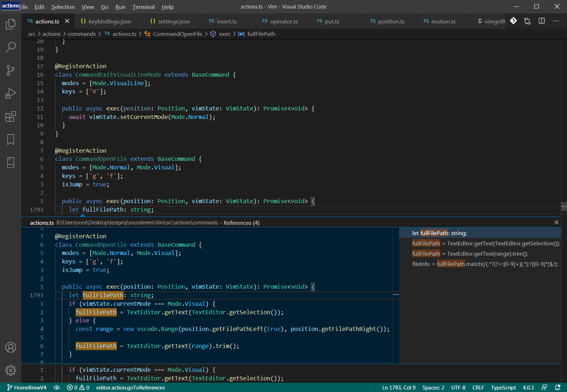Open the Explorer view in activity bar
The height and width of the screenshot is (392, 567).
coord(11,24)
